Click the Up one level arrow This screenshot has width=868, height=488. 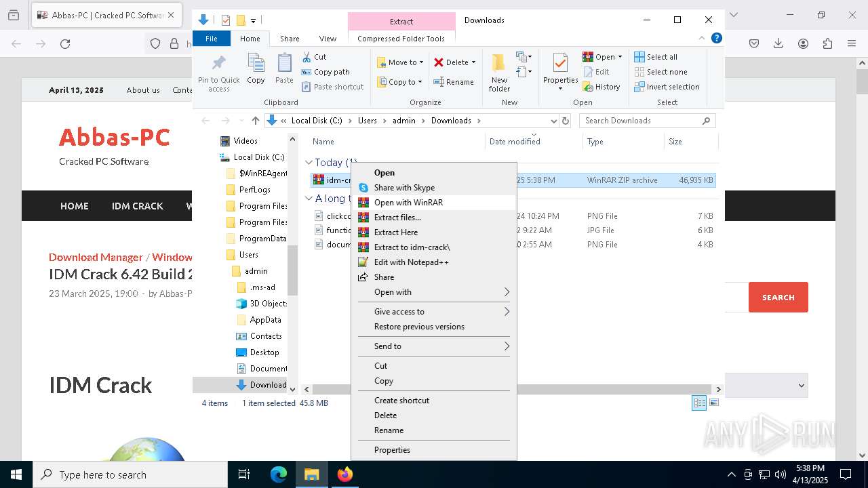[x=256, y=121]
